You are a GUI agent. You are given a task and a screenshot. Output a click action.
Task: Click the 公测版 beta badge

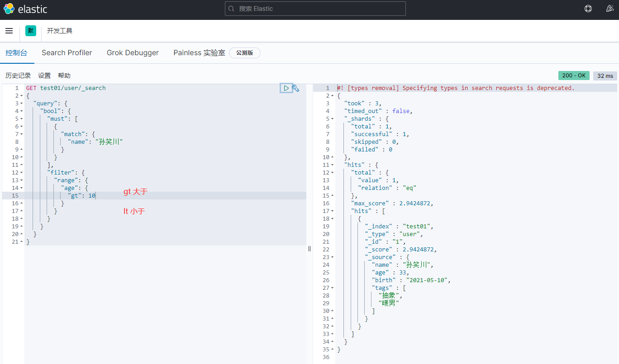click(x=245, y=53)
